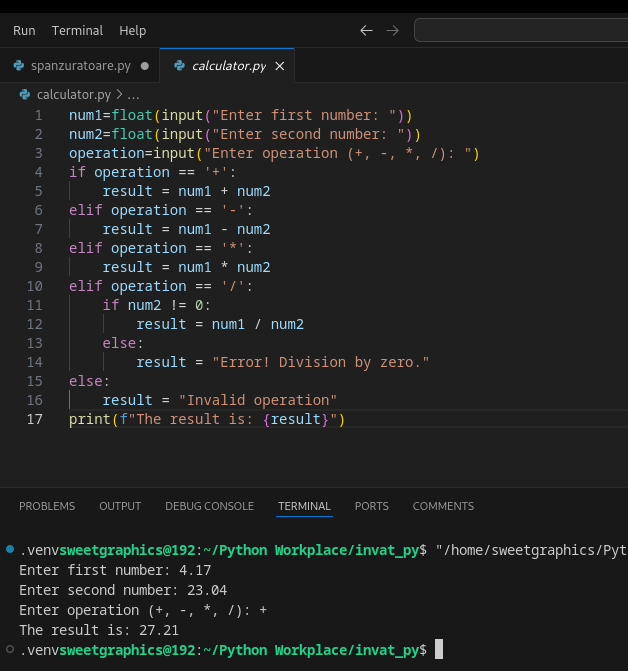The image size is (628, 671).
Task: Open the PROBLEMS panel tab
Action: coord(47,506)
